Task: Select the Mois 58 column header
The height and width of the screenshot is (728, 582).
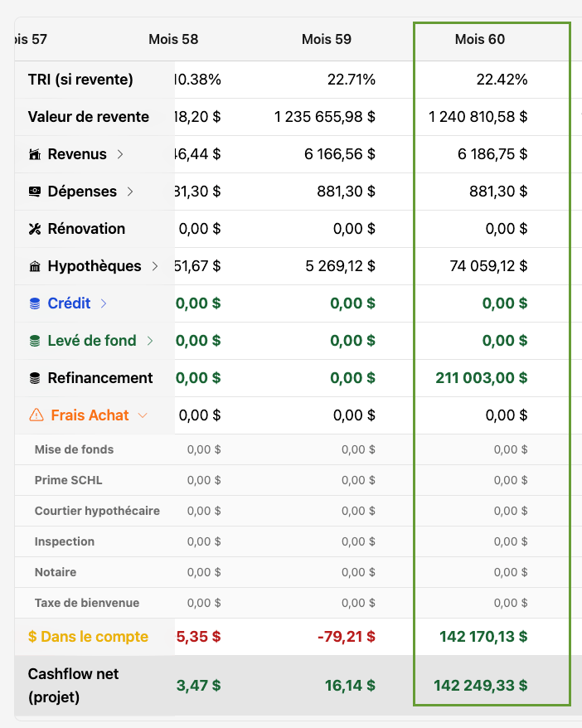Action: click(x=173, y=39)
